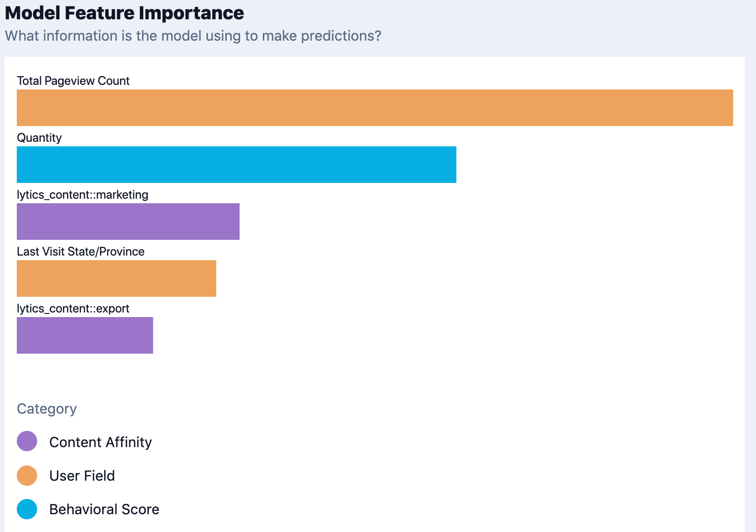Click the Last Visit State/Province label
756x532 pixels.
(x=80, y=252)
